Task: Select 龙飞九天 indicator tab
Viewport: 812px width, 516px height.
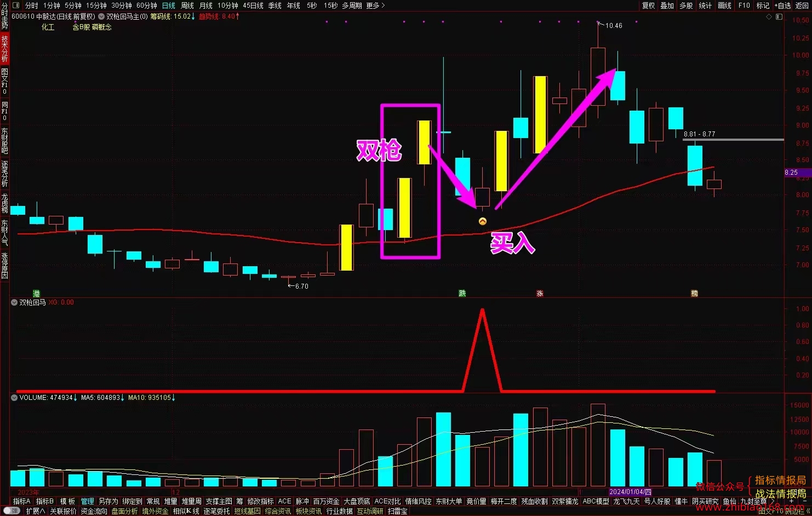Action: 626,501
